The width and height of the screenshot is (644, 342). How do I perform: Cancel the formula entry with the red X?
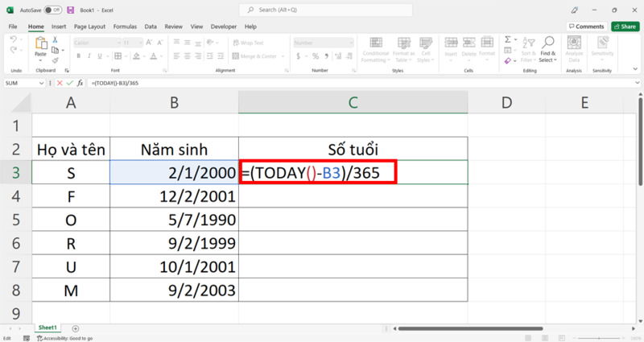[x=60, y=83]
